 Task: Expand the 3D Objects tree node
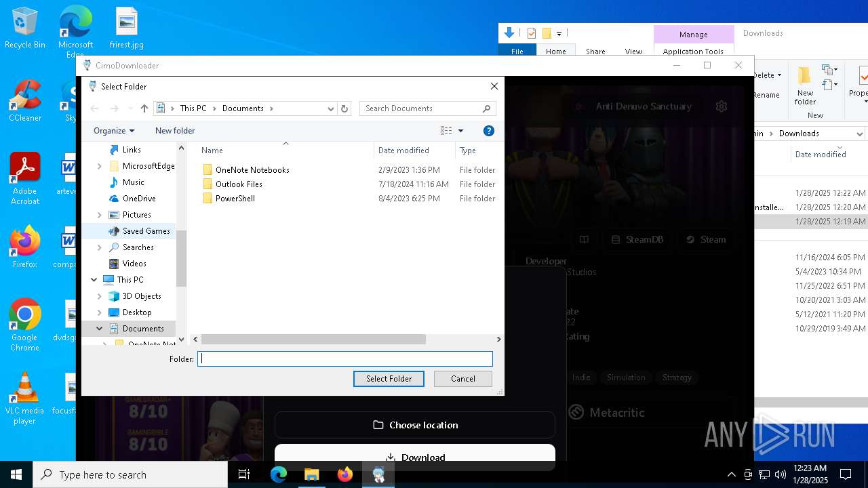[x=100, y=296]
